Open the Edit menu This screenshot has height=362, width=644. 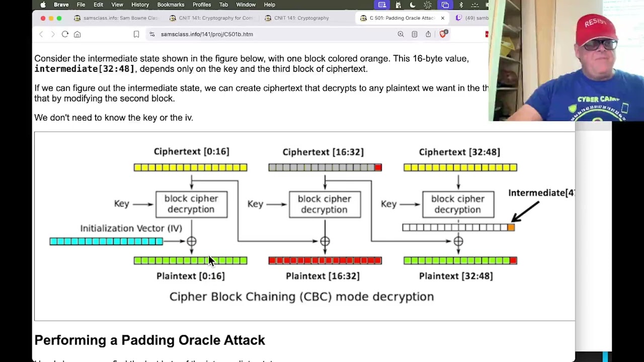click(98, 5)
